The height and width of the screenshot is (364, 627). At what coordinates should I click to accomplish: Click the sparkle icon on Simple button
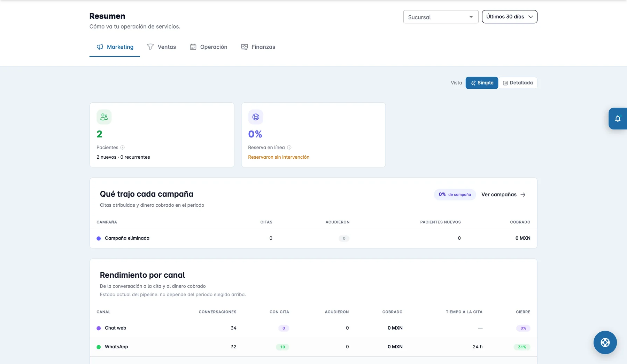click(473, 83)
